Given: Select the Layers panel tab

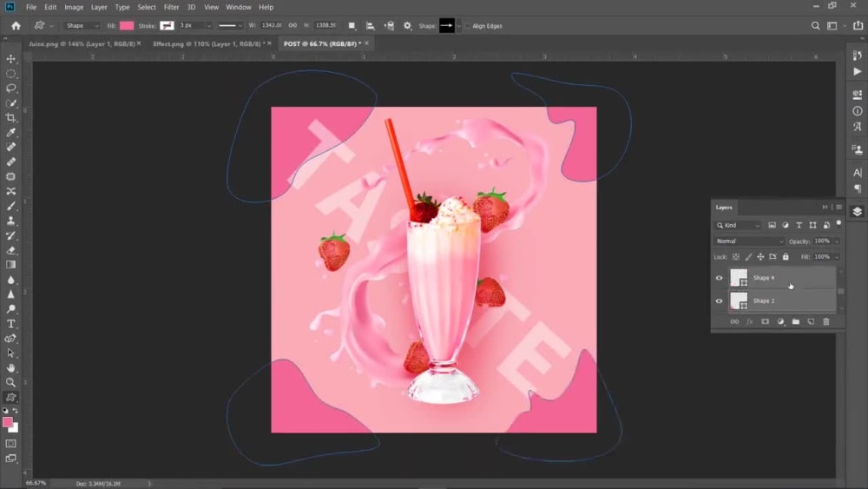Looking at the screenshot, I should click(x=724, y=207).
